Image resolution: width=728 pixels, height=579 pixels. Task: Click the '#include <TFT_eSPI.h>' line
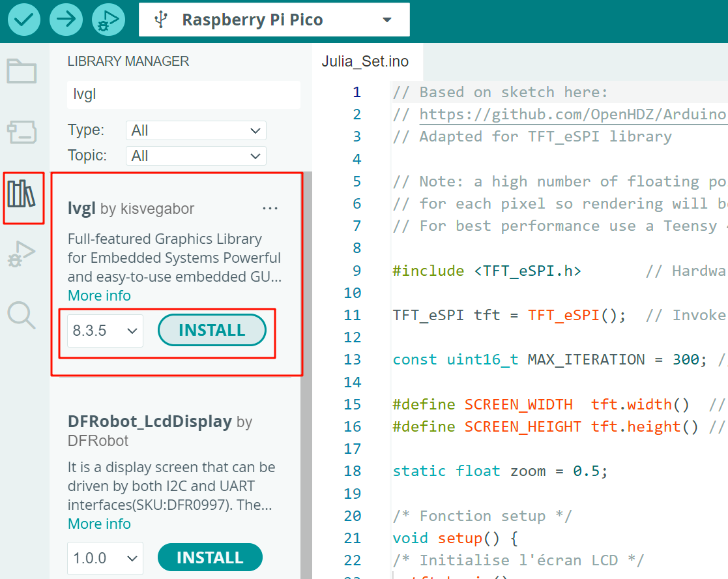click(486, 271)
